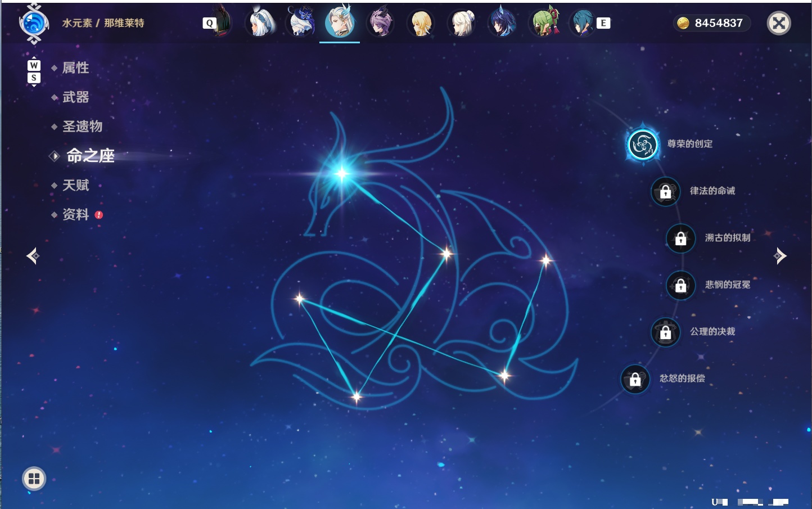Click the locked constellation 溯古的拟制
812x509 pixels.
(680, 238)
